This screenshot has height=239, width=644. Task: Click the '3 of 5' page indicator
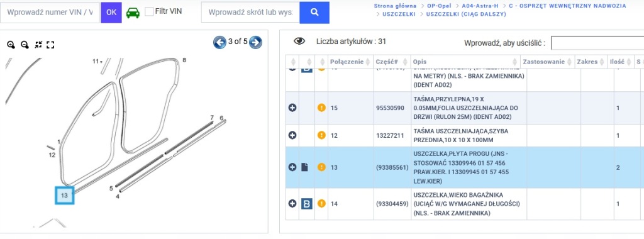pos(238,42)
